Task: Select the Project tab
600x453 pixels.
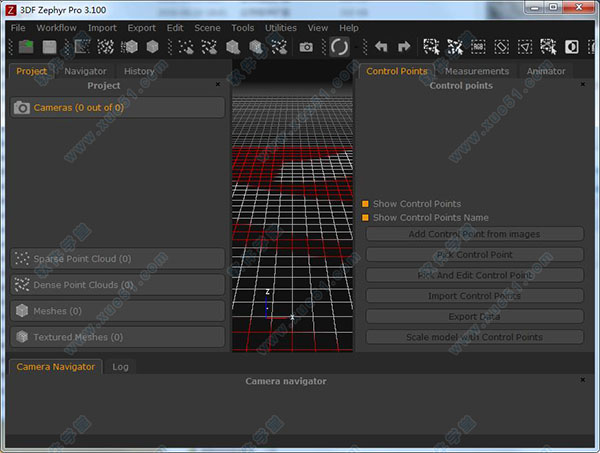Action: [32, 71]
